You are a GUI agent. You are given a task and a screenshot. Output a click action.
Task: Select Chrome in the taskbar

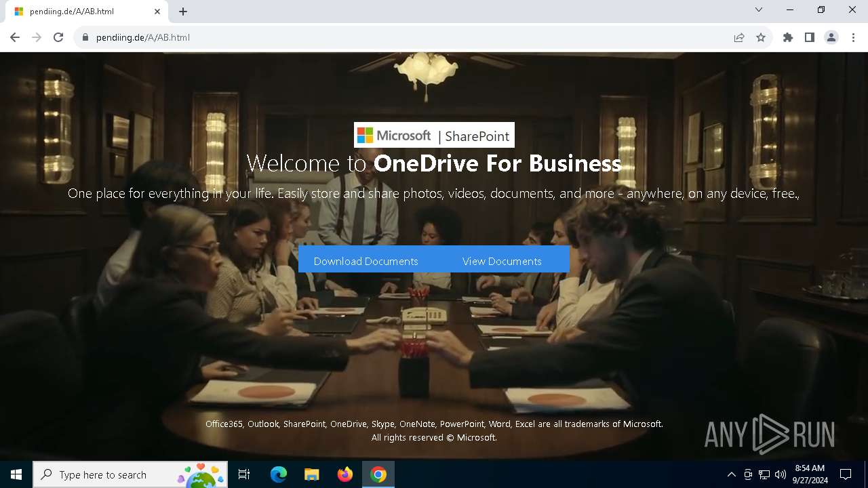[378, 474]
